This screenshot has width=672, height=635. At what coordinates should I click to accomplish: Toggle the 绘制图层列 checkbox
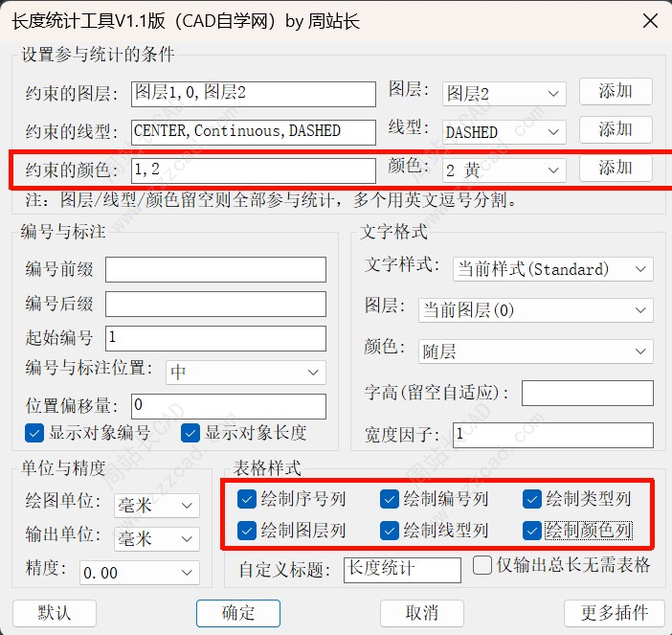click(x=247, y=530)
